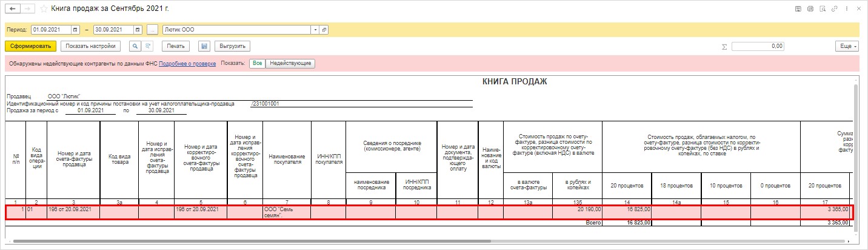The image size is (868, 250).
Task: Click the 18 процентов column header
Action: coord(676,185)
